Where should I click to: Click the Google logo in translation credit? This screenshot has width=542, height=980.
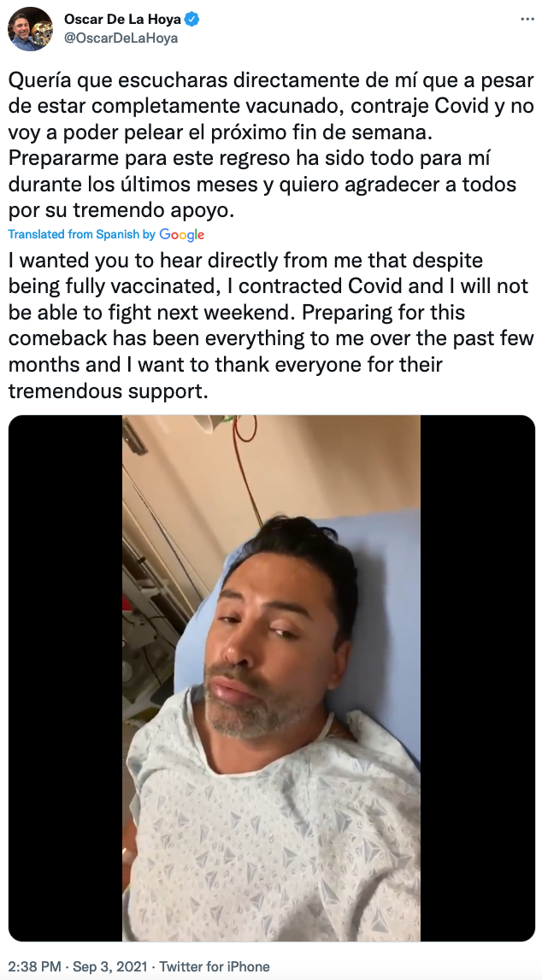pos(182,235)
